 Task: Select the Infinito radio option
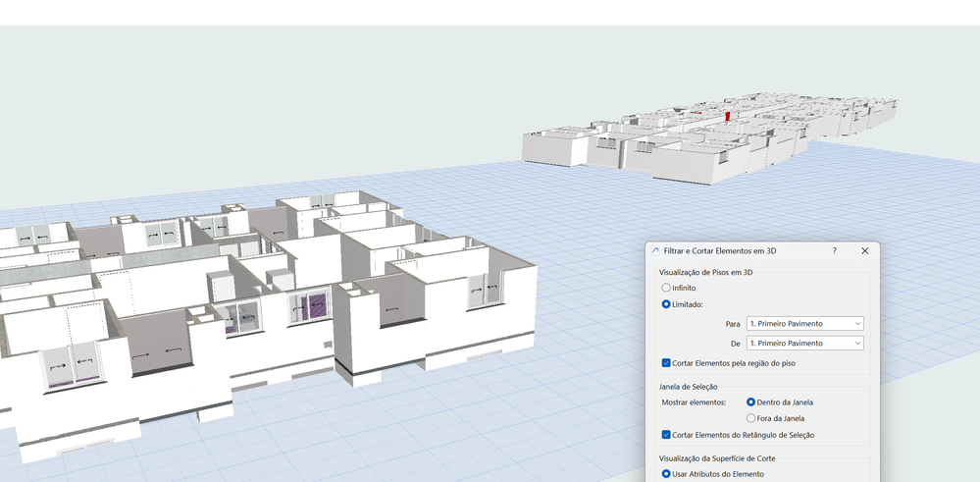[667, 288]
